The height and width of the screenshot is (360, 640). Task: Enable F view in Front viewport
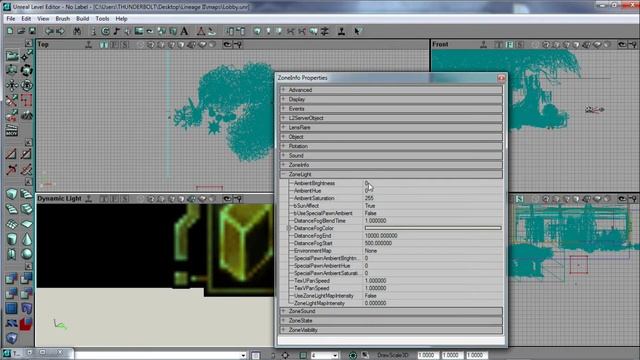point(509,44)
